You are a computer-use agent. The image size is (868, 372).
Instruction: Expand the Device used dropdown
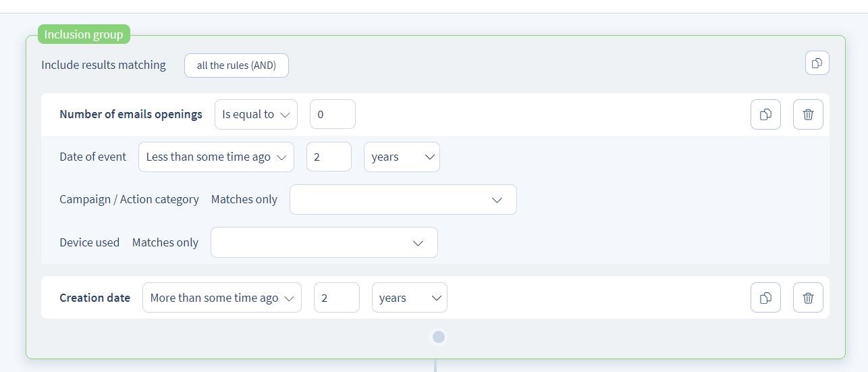[324, 242]
